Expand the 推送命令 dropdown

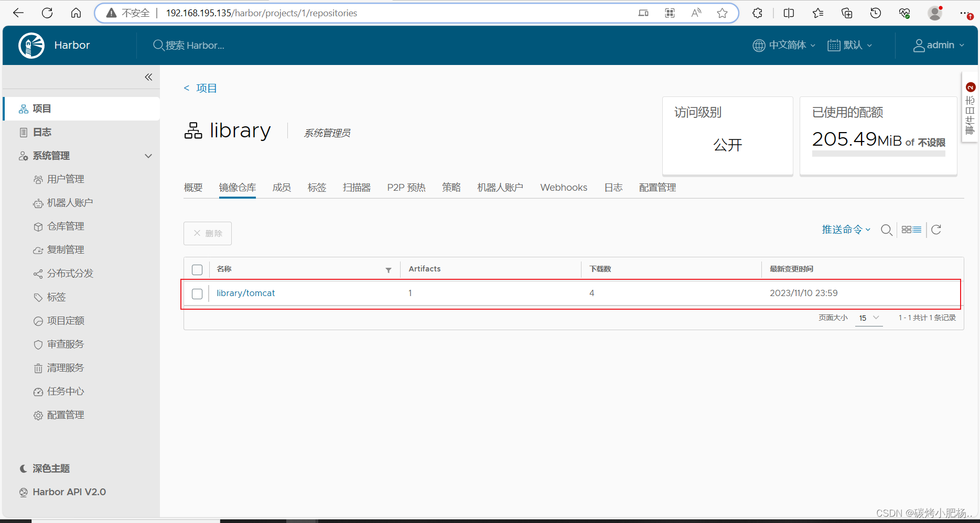846,230
